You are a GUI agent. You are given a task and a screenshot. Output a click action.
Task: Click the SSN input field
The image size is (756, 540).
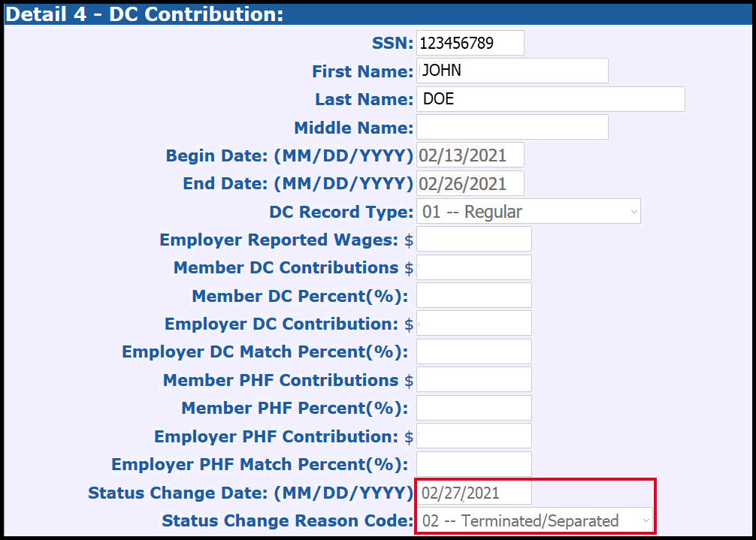(470, 43)
